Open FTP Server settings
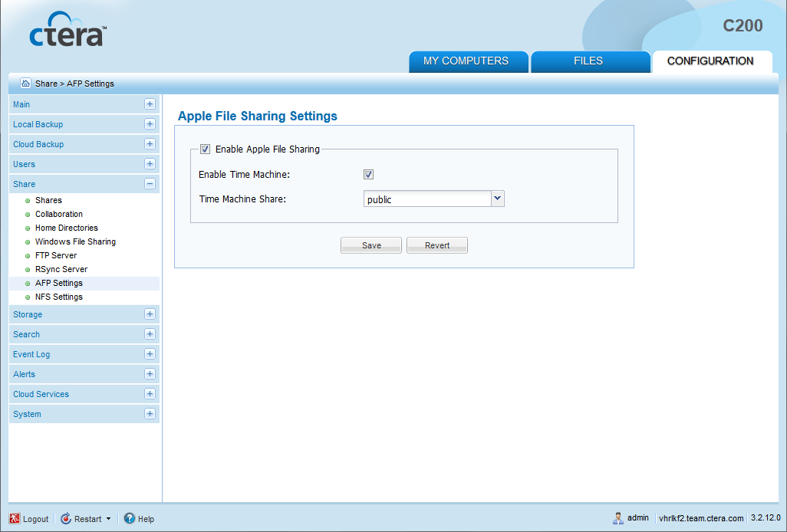 [56, 255]
